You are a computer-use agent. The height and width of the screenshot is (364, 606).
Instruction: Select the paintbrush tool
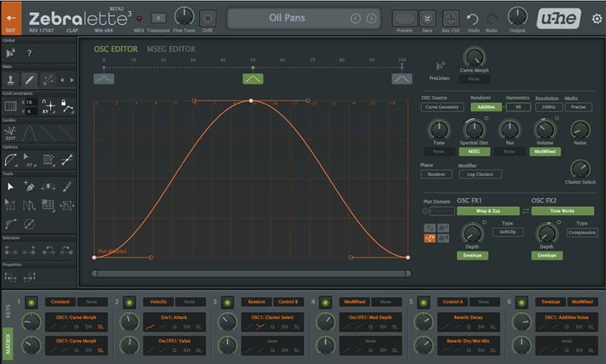pos(67,187)
